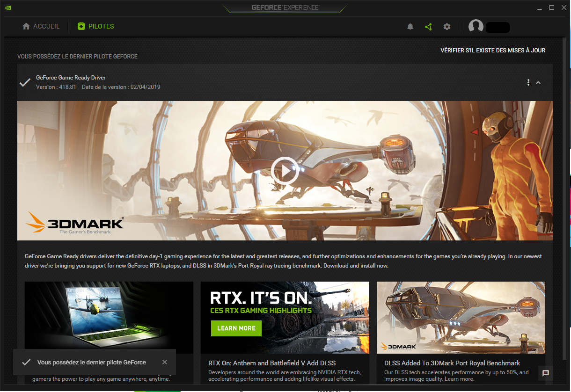Click the NVIDIA logo in title bar
571x392 pixels.
[x=7, y=7]
